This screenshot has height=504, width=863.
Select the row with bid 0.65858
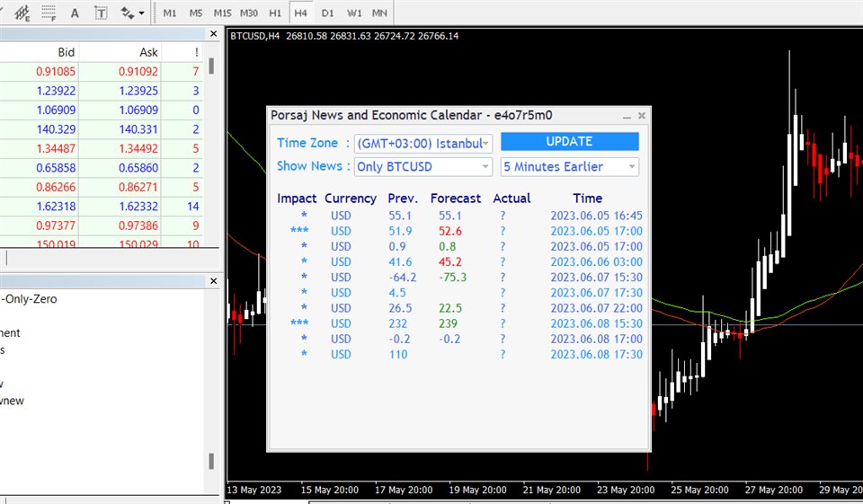102,168
